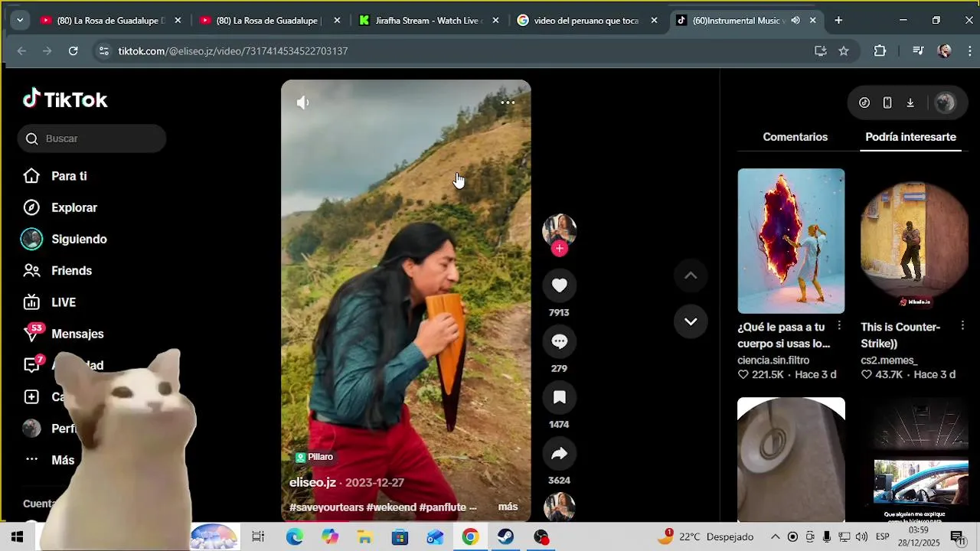Open eliseo.jz profile username
Screen dimensions: 980x551
312,483
